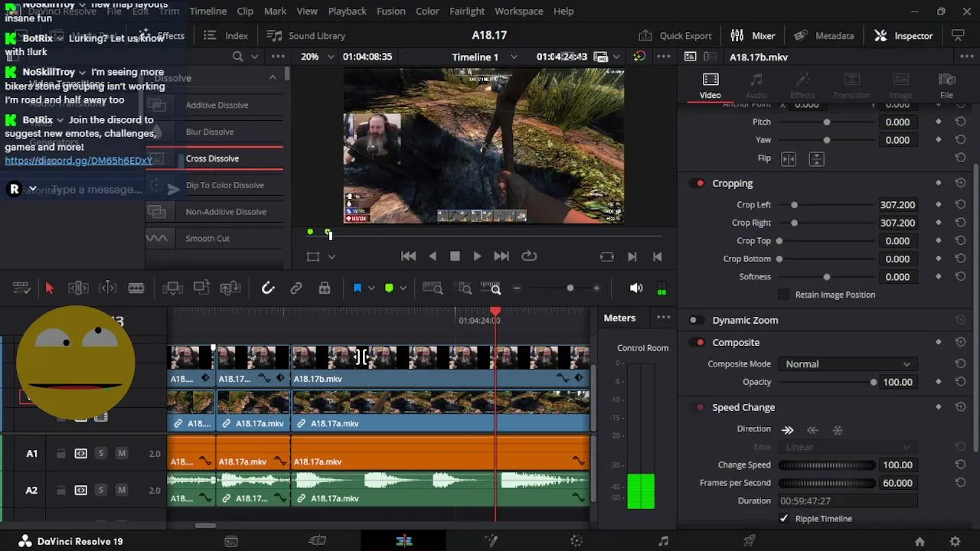Mute audio track A1
980x551 pixels.
pos(121,454)
